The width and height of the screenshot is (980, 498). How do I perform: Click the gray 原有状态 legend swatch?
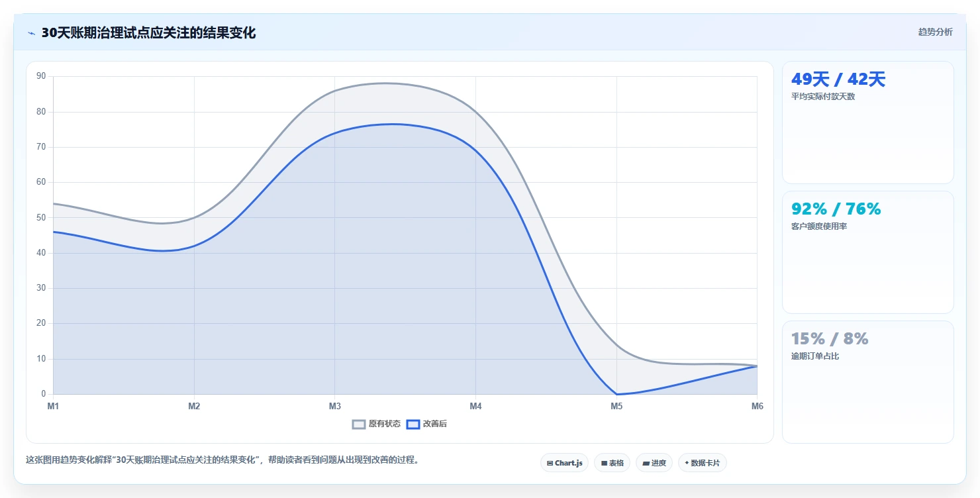tap(359, 424)
